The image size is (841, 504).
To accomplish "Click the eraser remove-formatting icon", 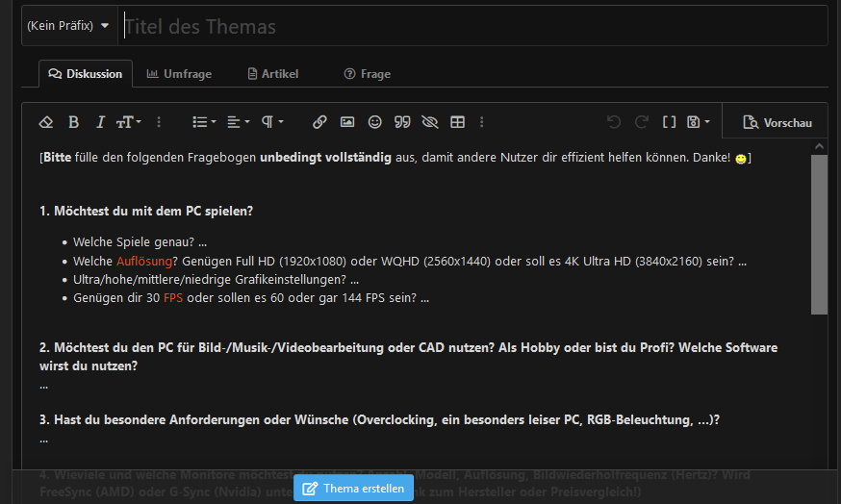I will pos(46,122).
